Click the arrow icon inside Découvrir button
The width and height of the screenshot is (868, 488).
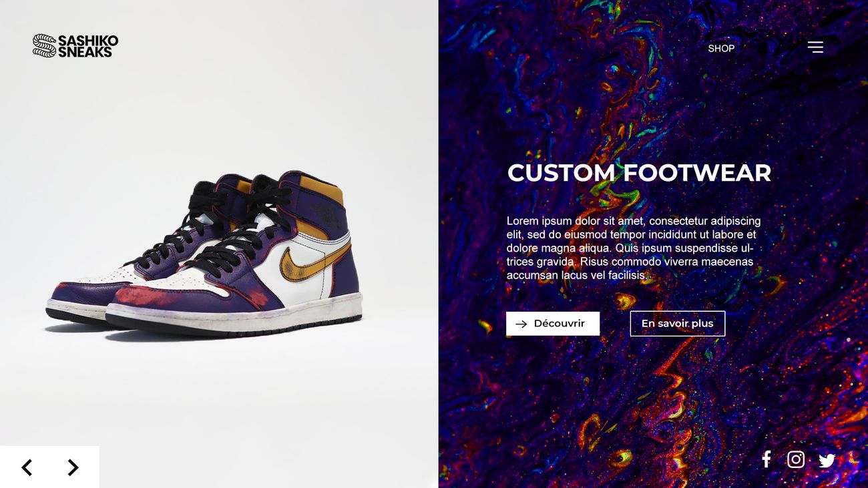(x=521, y=324)
